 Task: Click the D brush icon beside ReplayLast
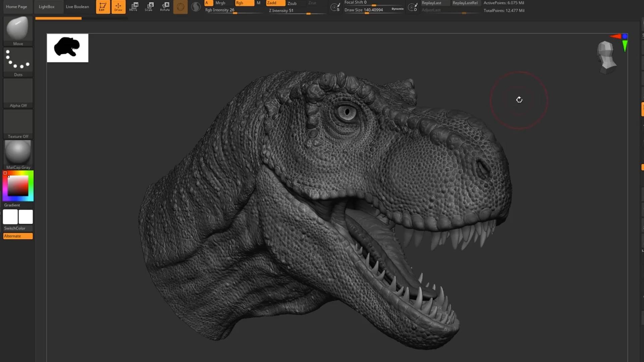click(413, 7)
